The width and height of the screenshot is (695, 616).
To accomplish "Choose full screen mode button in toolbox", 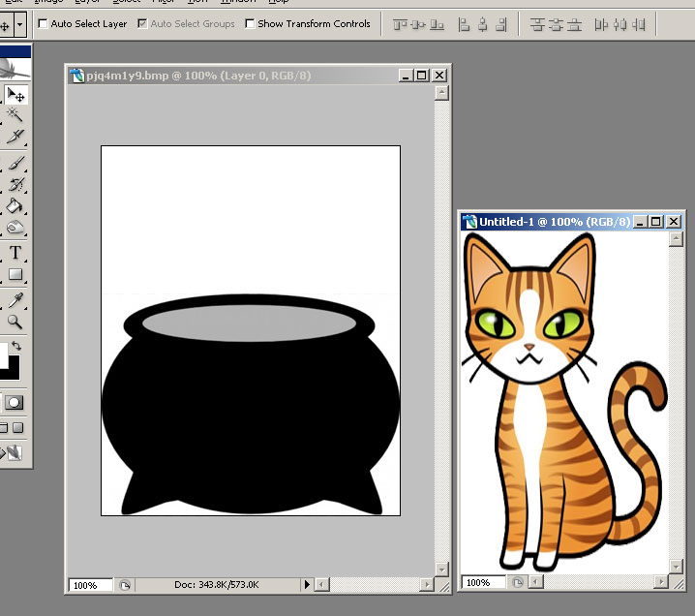I will 17,427.
